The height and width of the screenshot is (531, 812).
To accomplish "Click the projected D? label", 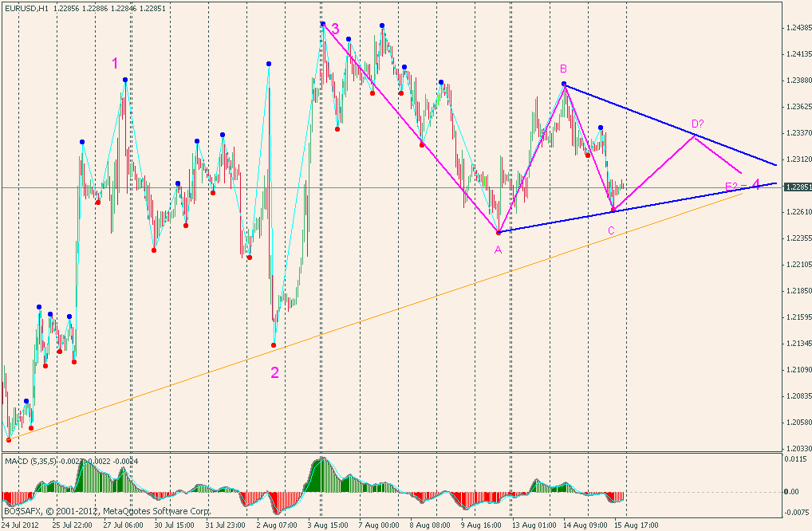I will (x=698, y=124).
